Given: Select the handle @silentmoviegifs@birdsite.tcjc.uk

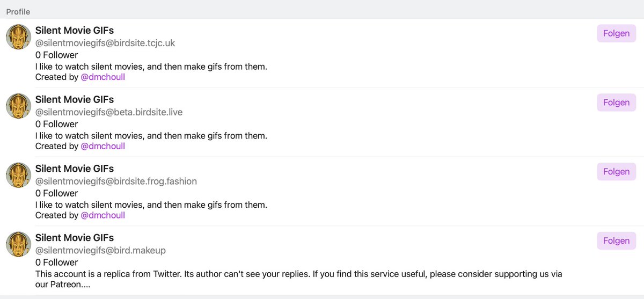Looking at the screenshot, I should 105,43.
